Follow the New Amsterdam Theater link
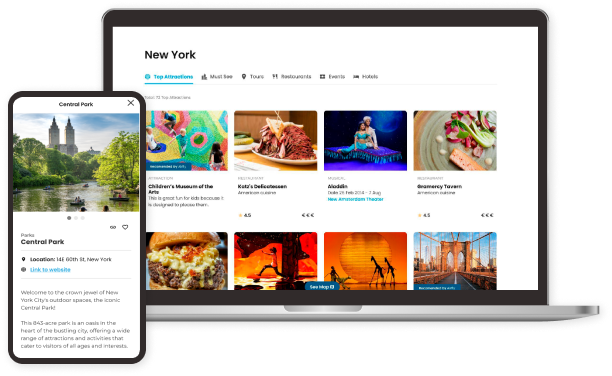This screenshot has height=376, width=612. [356, 200]
